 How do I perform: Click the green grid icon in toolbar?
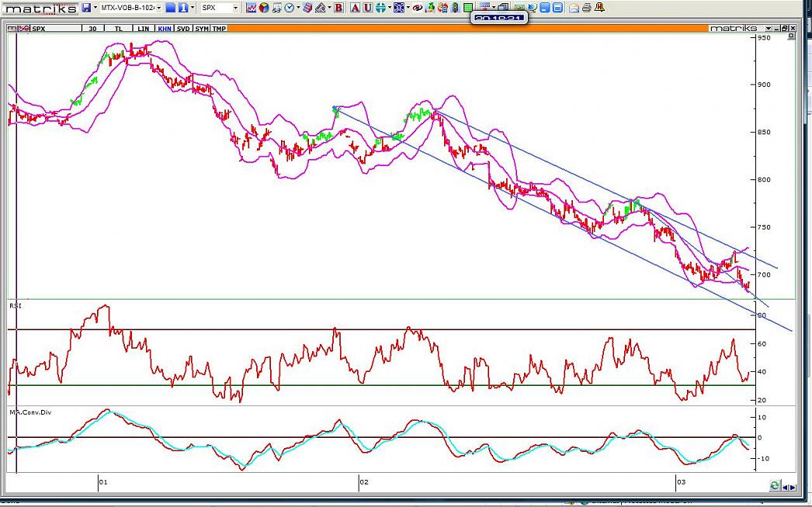[x=468, y=8]
